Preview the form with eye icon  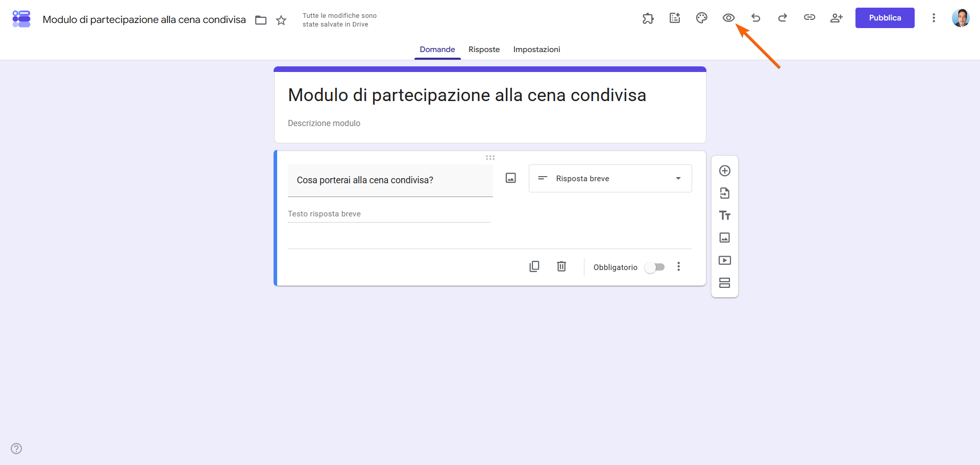(x=728, y=18)
